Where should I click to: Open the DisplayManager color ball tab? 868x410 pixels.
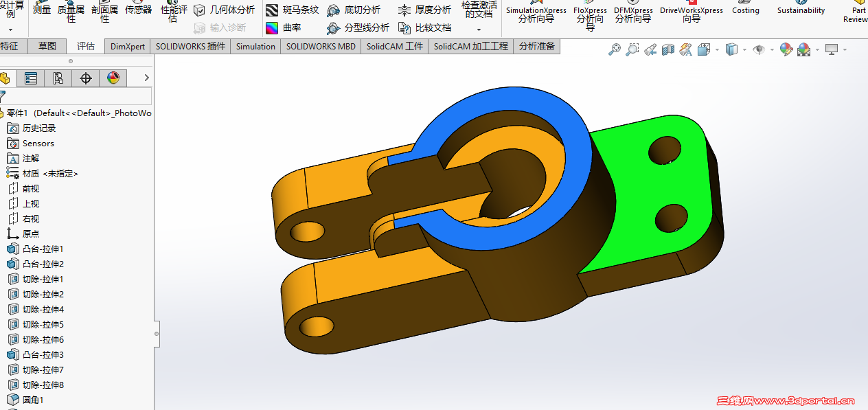[x=113, y=78]
